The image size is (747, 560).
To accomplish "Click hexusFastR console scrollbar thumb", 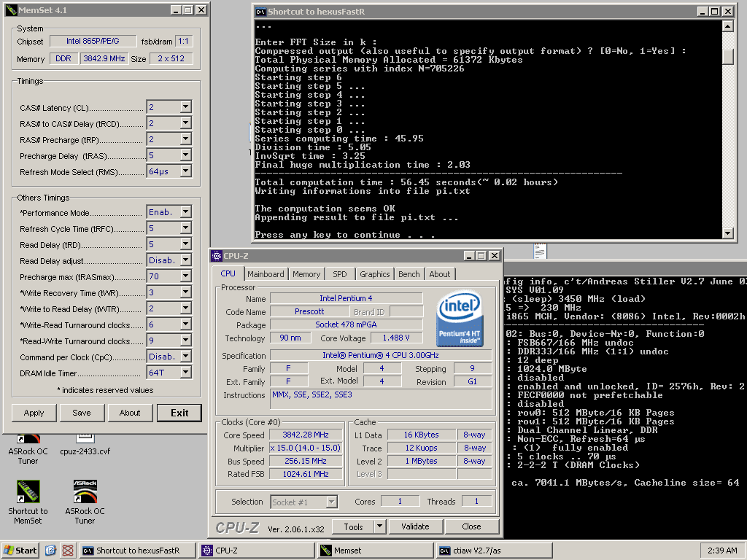I will (727, 56).
